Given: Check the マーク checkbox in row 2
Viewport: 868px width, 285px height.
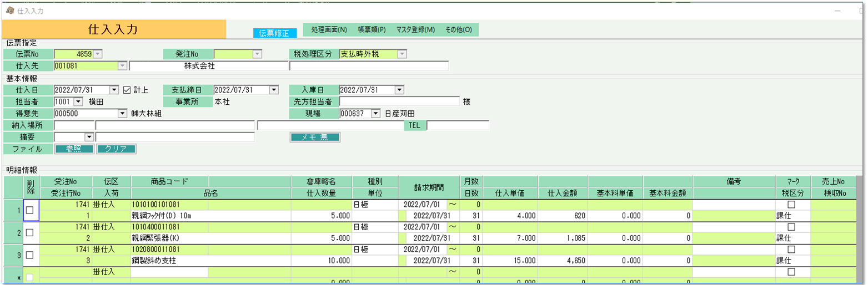Looking at the screenshot, I should coord(791,227).
